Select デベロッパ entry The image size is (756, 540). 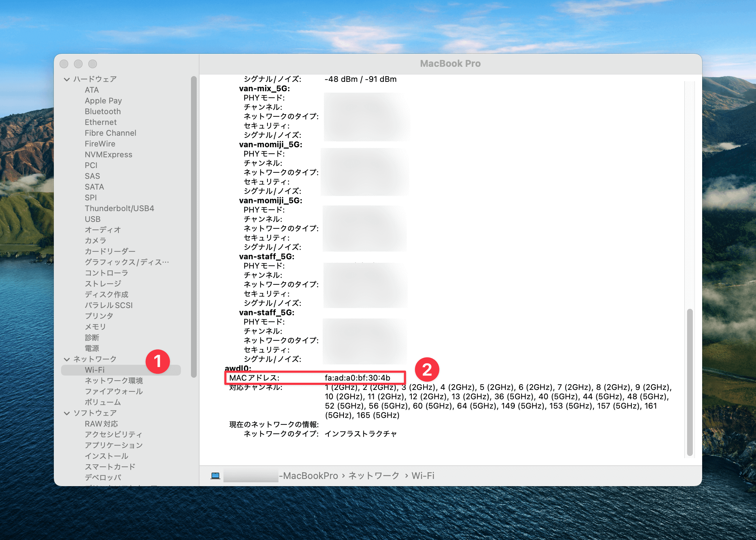(103, 478)
